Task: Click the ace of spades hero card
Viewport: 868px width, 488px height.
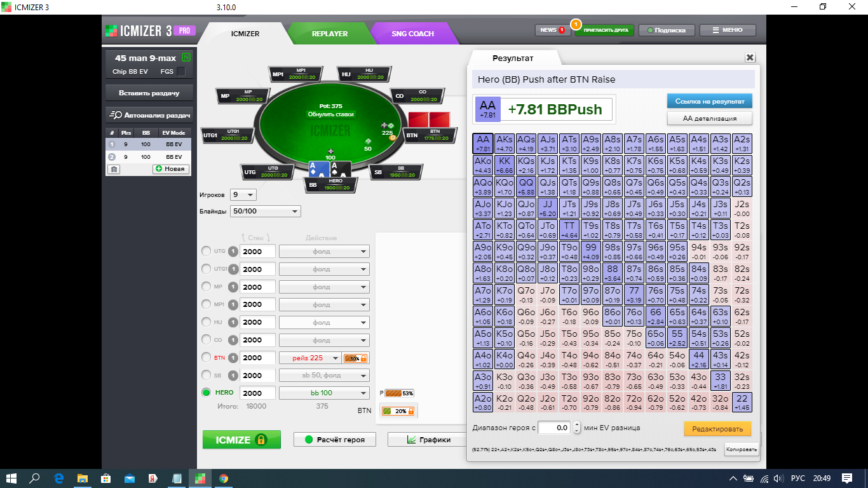Action: point(340,169)
